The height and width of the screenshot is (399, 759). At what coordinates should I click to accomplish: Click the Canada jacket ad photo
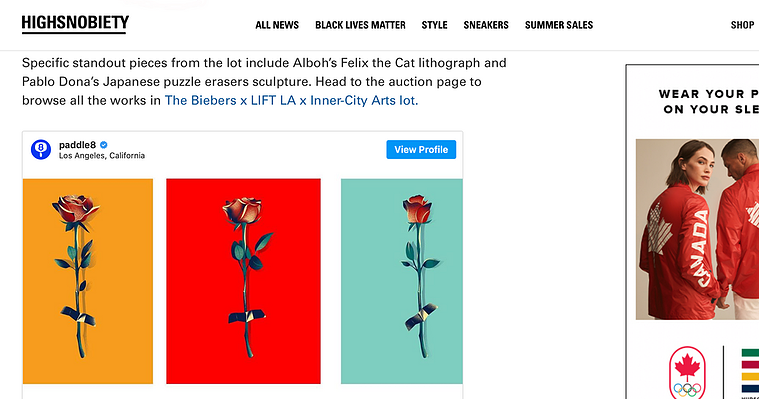(697, 230)
